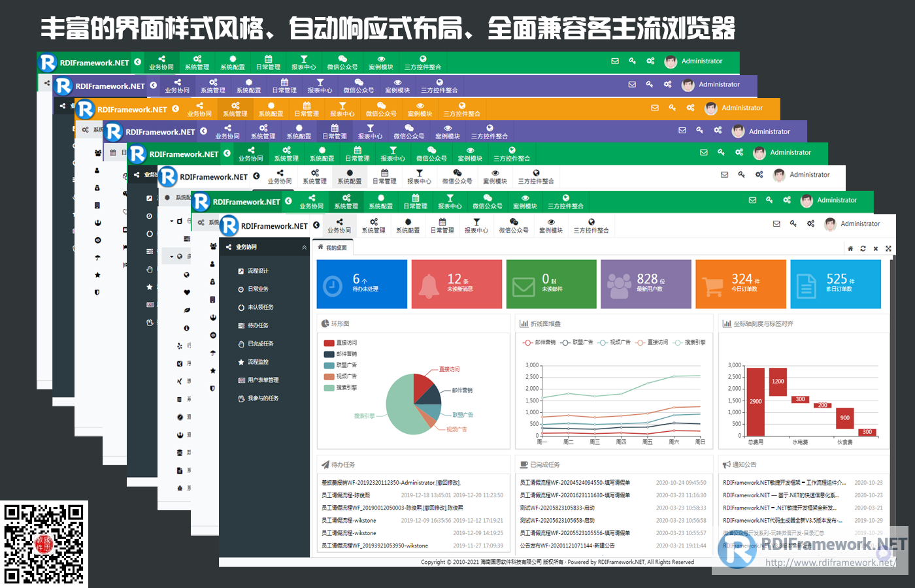The height and width of the screenshot is (588, 915).
Task: Open 日常管理 calendar icon in front window
Action: coord(442,222)
